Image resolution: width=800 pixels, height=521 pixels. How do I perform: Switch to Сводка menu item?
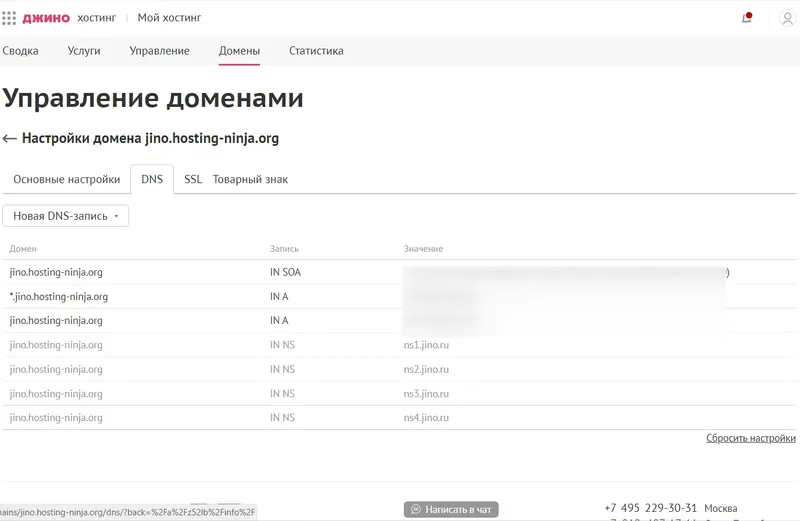20,51
